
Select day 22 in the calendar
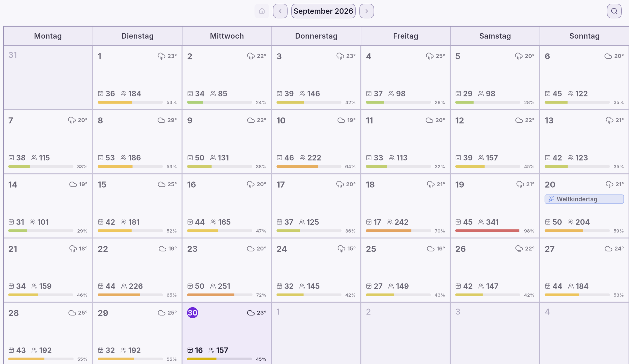pyautogui.click(x=137, y=270)
